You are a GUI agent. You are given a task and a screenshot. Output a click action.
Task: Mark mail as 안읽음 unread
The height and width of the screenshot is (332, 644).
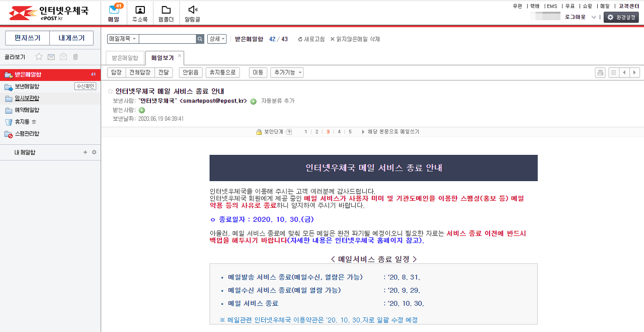(191, 72)
